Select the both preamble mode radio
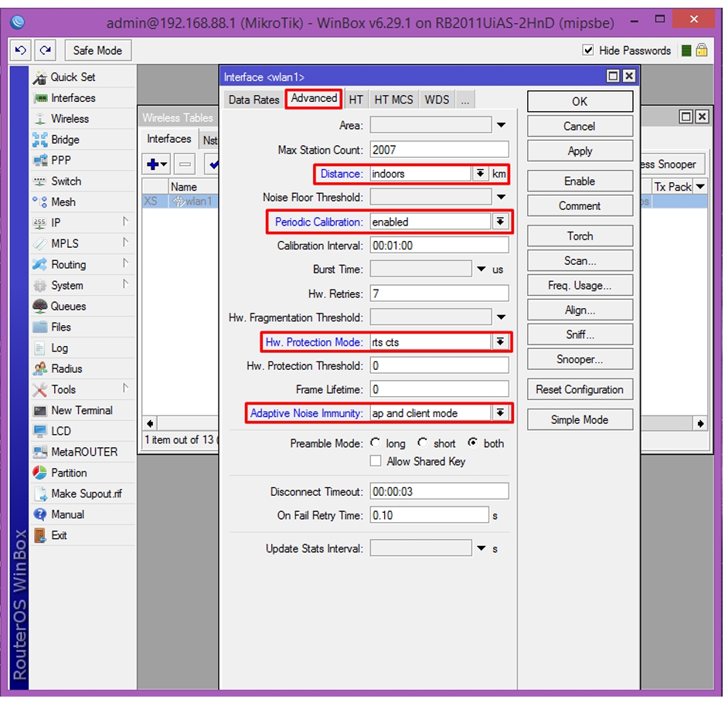This screenshot has width=728, height=702. [x=473, y=443]
